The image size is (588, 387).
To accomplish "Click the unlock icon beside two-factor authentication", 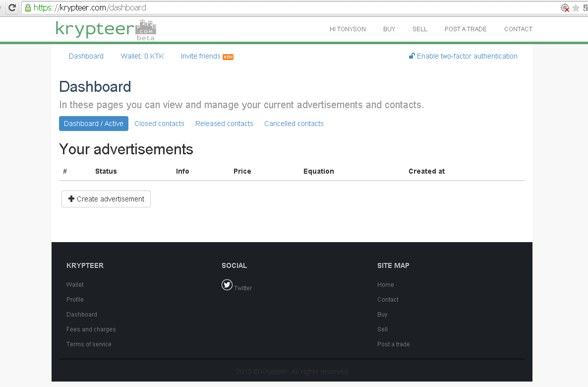I will coord(412,56).
